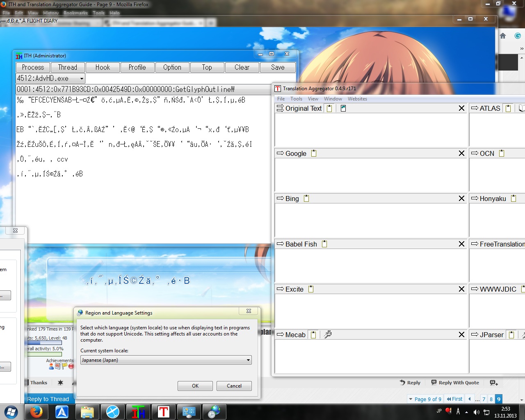
Task: Click the Mecab arrow icon
Action: [x=280, y=335]
